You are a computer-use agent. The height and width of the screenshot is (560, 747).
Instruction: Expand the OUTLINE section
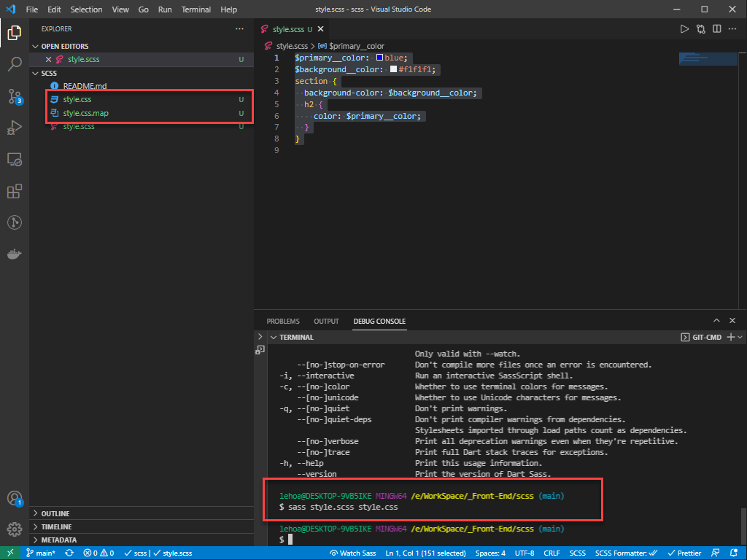point(55,513)
